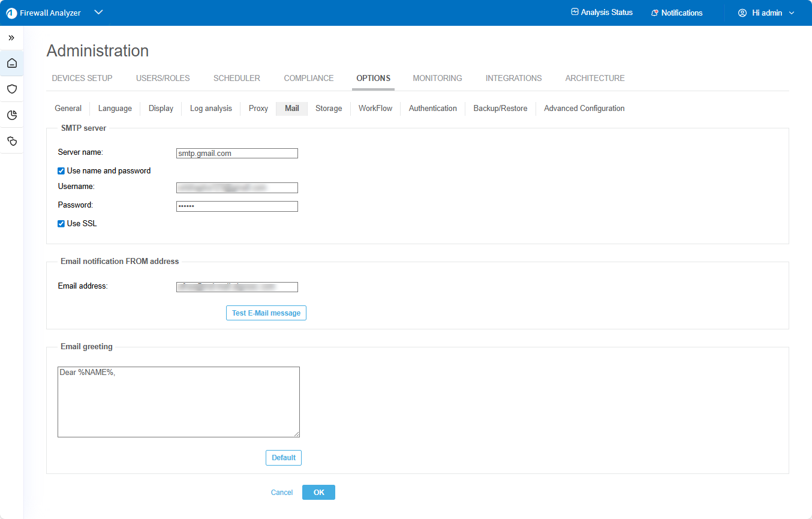The width and height of the screenshot is (812, 519).
Task: Click the bottom sidebar rules icon
Action: point(12,141)
